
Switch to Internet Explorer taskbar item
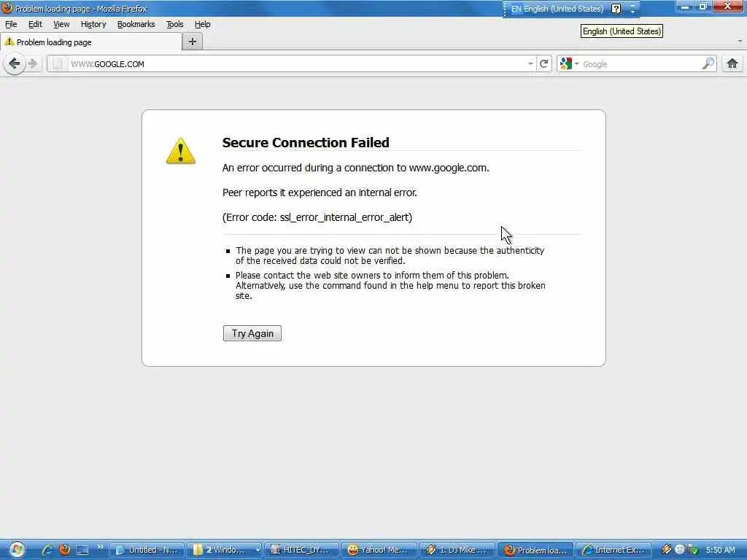pyautogui.click(x=613, y=550)
